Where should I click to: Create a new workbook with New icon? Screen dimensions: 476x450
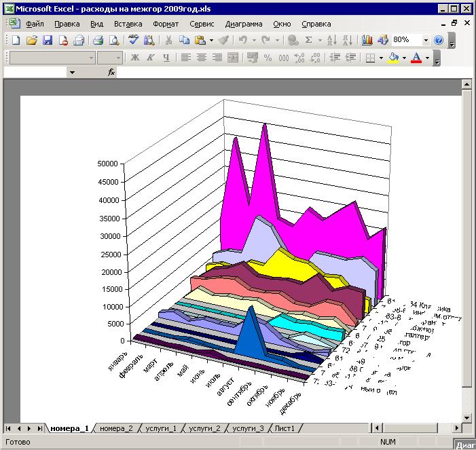tap(16, 40)
